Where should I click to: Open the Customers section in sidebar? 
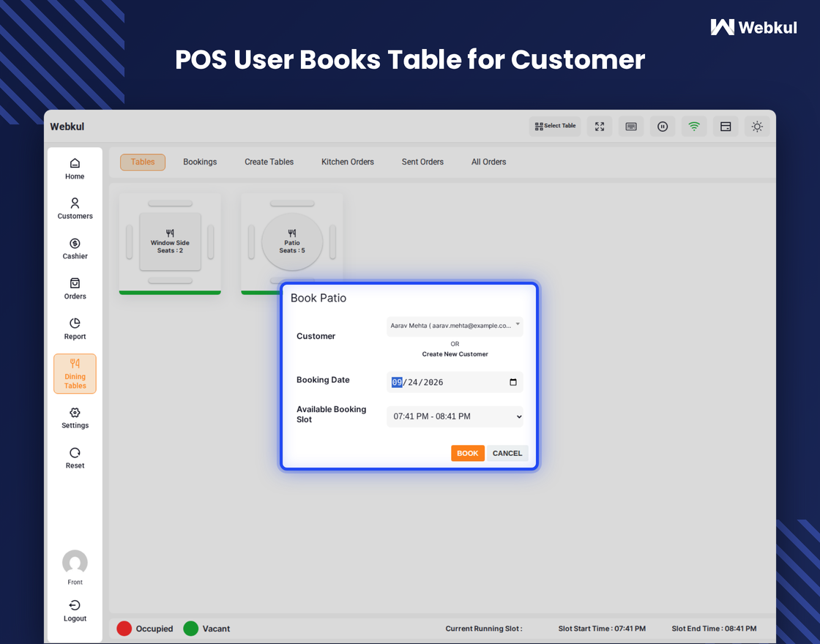[75, 209]
